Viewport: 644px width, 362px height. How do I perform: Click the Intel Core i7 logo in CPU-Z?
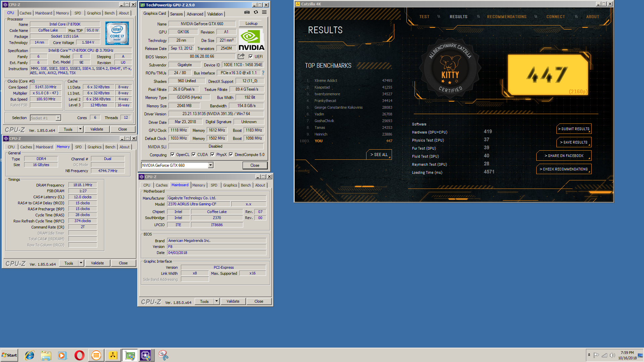(117, 33)
